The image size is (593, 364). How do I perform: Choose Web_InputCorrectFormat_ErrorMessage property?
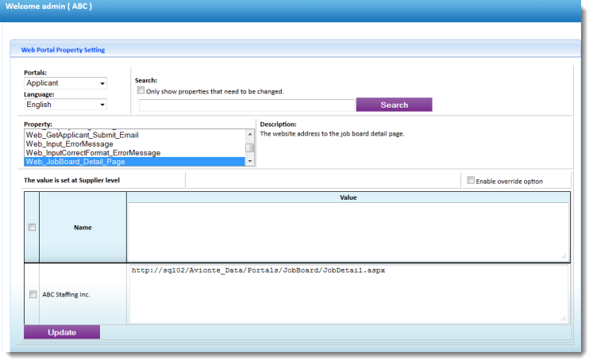coord(93,152)
